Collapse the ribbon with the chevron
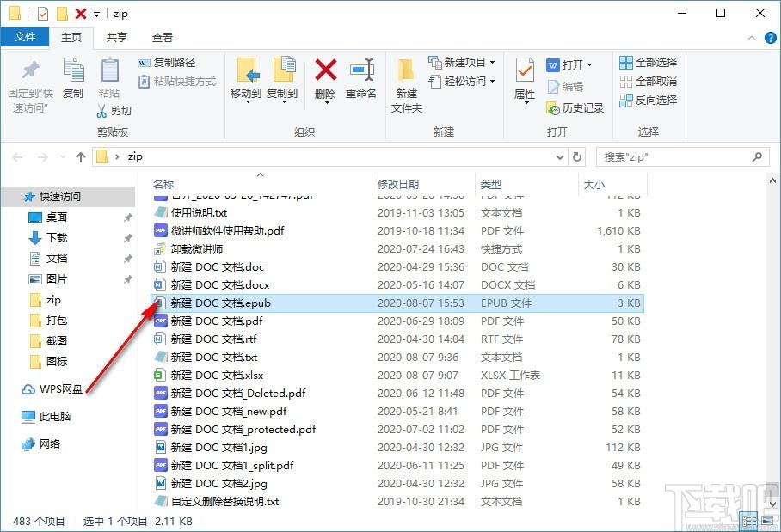The image size is (781, 532). 752,38
